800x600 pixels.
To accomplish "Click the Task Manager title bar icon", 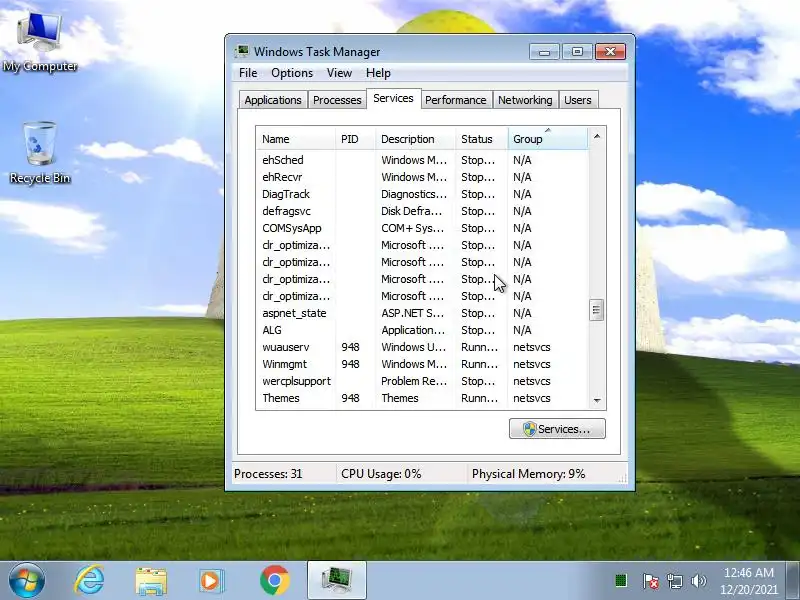I will [242, 52].
